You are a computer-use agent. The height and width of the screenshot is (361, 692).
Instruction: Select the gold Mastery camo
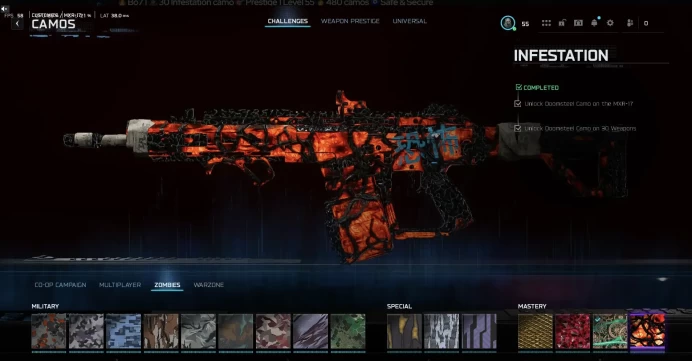point(535,332)
